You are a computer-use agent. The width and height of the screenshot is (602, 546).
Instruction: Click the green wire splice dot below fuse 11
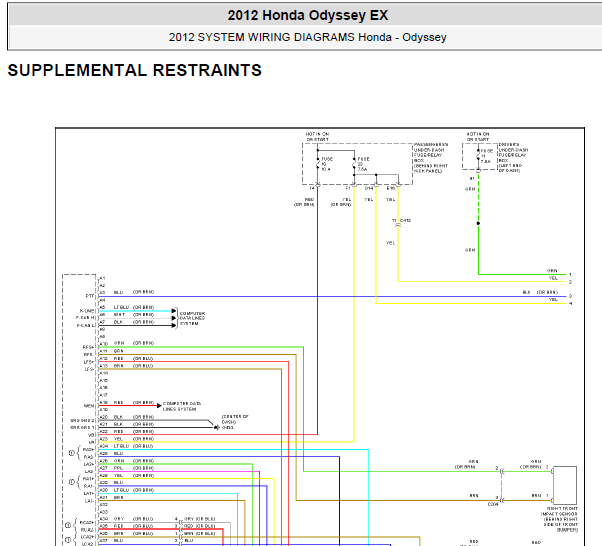pos(478,223)
